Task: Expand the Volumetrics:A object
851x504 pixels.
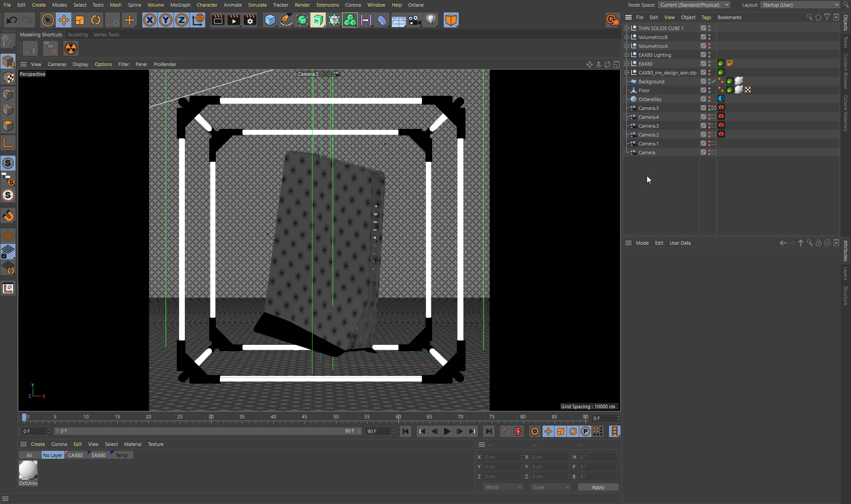Action: click(x=627, y=46)
